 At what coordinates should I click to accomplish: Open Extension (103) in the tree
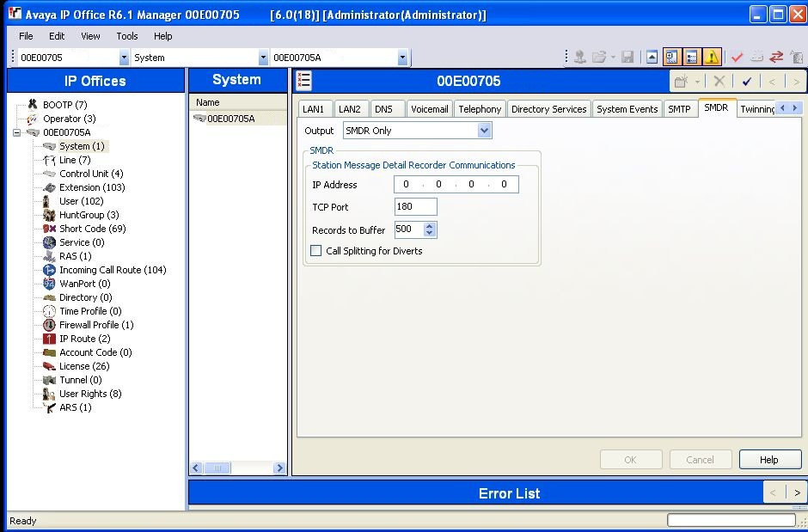coord(92,187)
